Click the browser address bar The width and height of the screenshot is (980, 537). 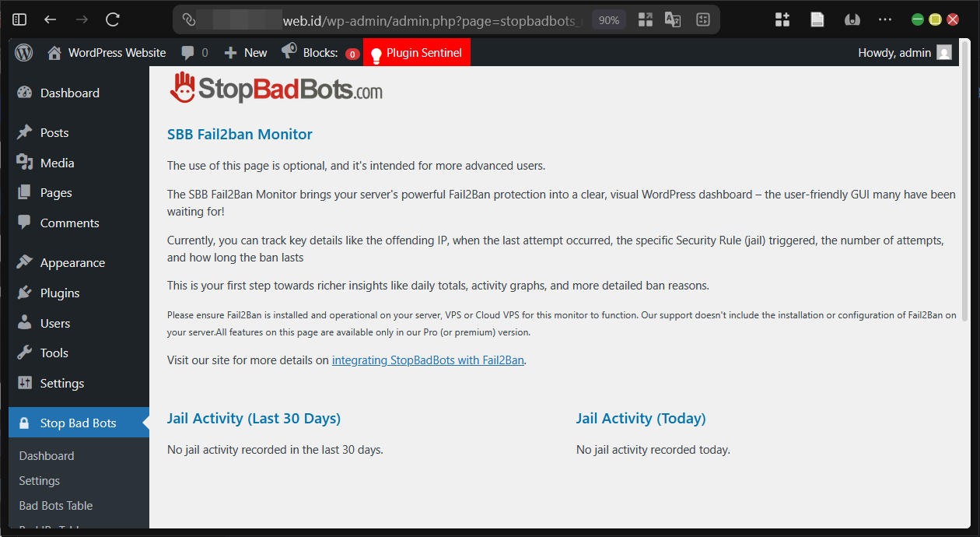(389, 19)
